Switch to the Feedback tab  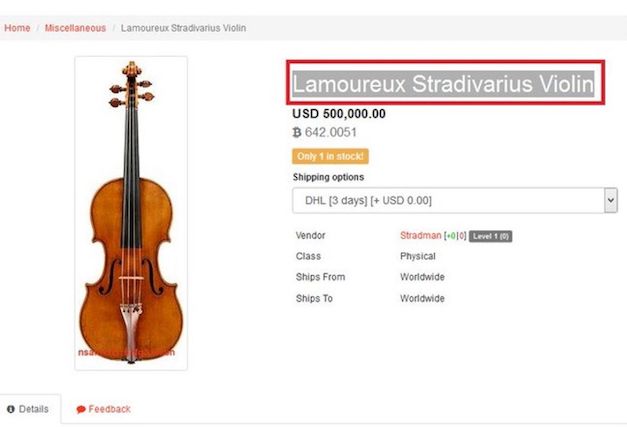click(x=104, y=409)
